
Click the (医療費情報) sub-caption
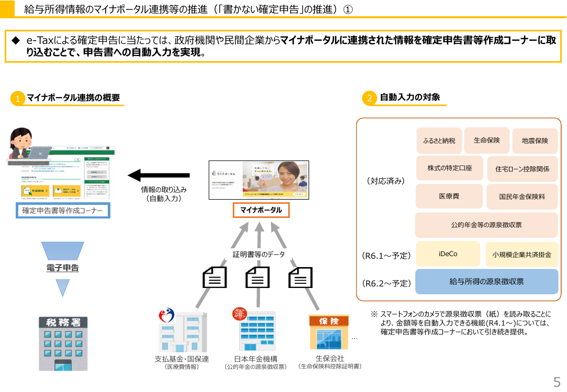(182, 367)
